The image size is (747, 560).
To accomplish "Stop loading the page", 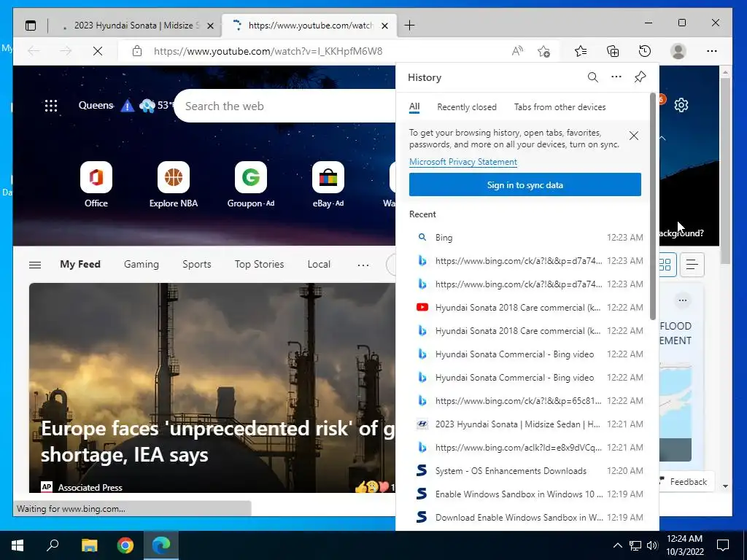I will 98,51.
